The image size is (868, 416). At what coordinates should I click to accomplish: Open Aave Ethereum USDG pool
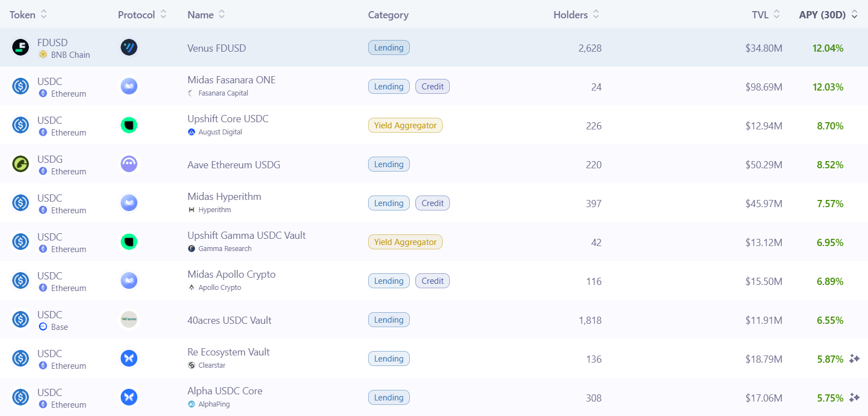pyautogui.click(x=234, y=165)
